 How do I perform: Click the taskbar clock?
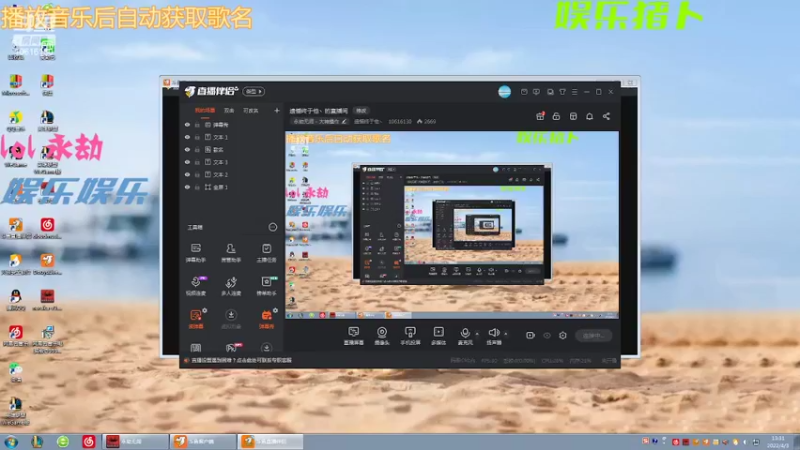click(778, 442)
